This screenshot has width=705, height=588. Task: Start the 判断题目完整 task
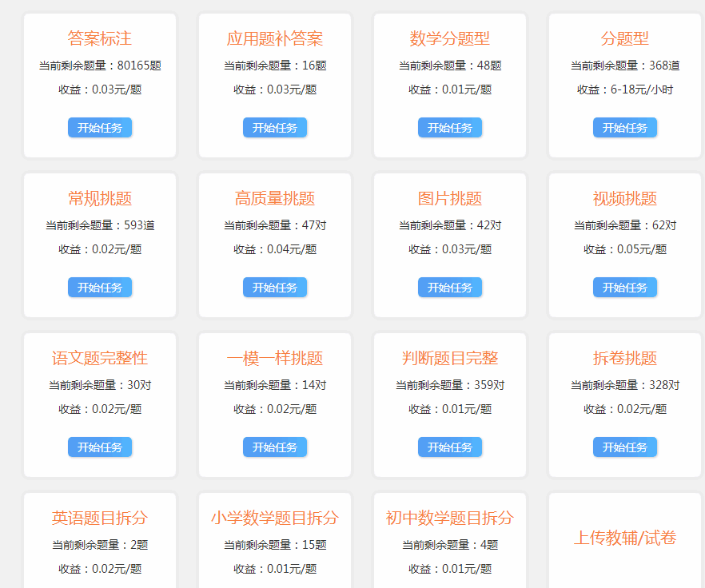[450, 447]
